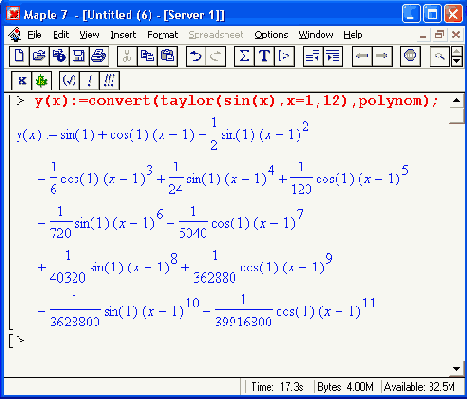Image resolution: width=467 pixels, height=399 pixels.
Task: Undo the last action with the arrow icon
Action: click(196, 56)
